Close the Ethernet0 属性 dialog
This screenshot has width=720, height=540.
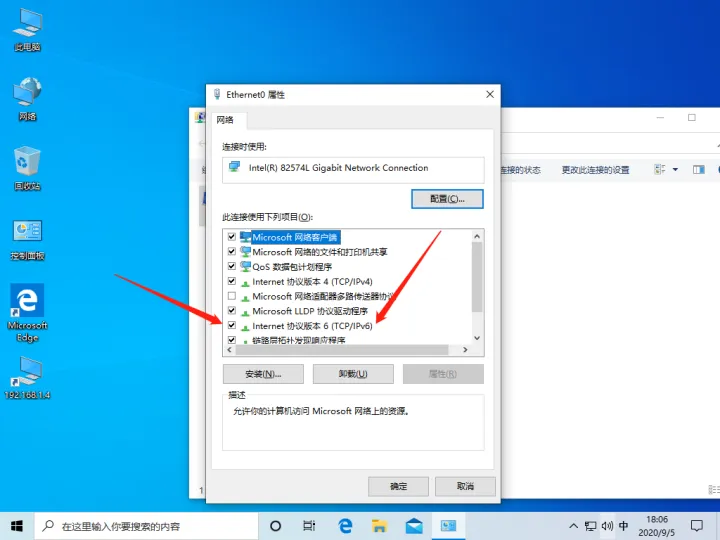pyautogui.click(x=490, y=94)
